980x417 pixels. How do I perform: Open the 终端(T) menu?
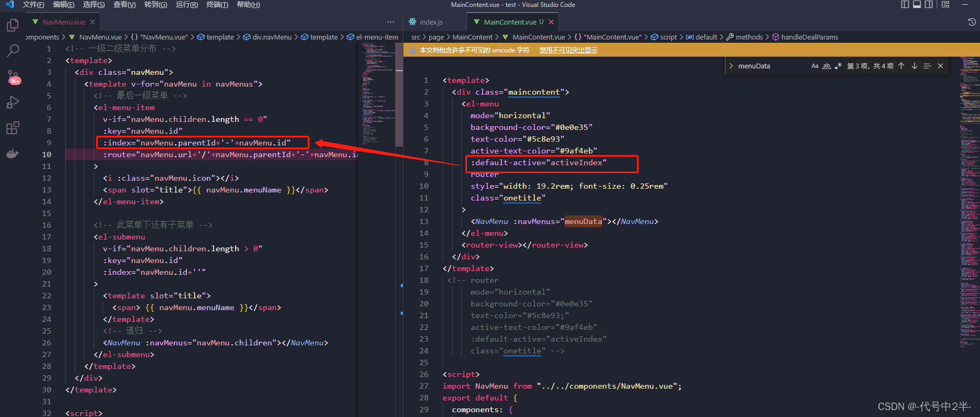coord(217,4)
